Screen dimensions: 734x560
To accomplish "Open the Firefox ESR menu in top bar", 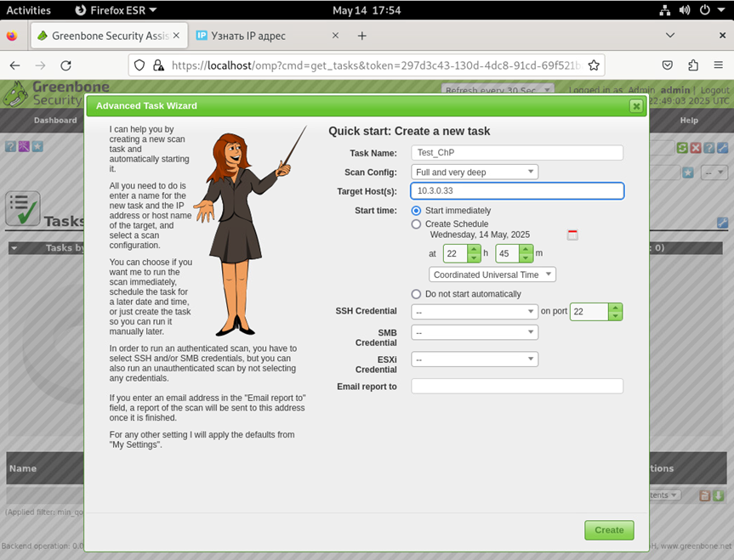I will coord(117,10).
